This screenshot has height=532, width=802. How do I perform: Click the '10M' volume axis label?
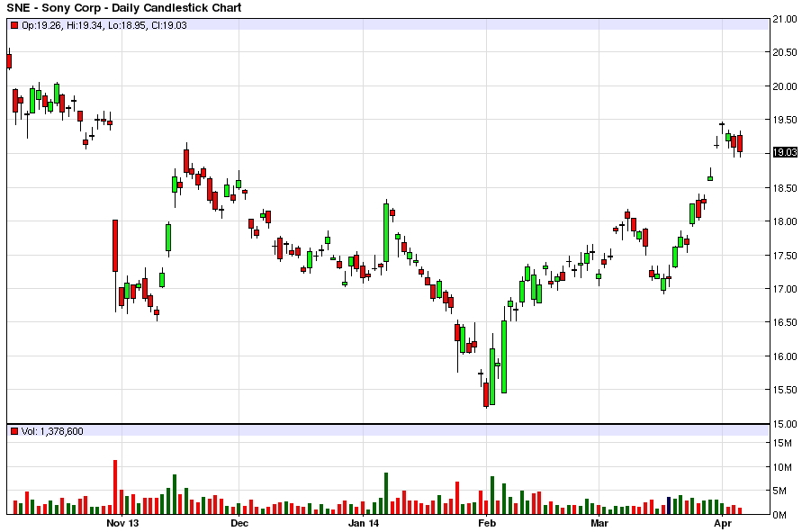782,467
